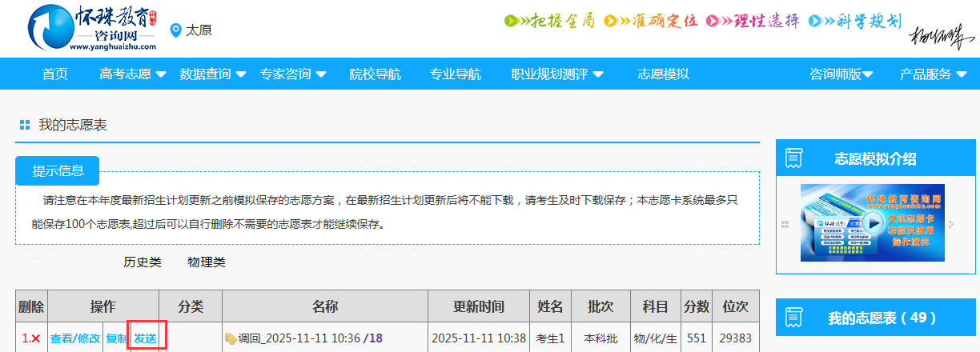
Task: Click the red X delete icon in row 1
Action: [x=35, y=338]
